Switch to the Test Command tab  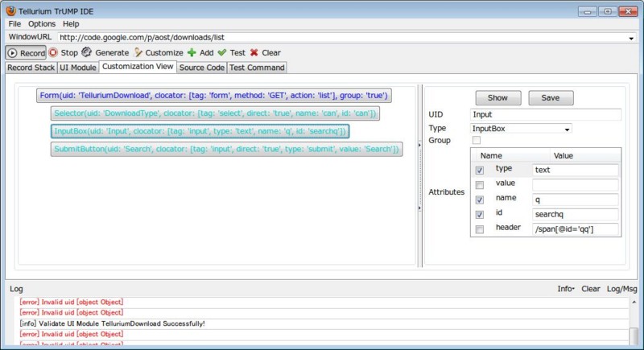click(257, 68)
